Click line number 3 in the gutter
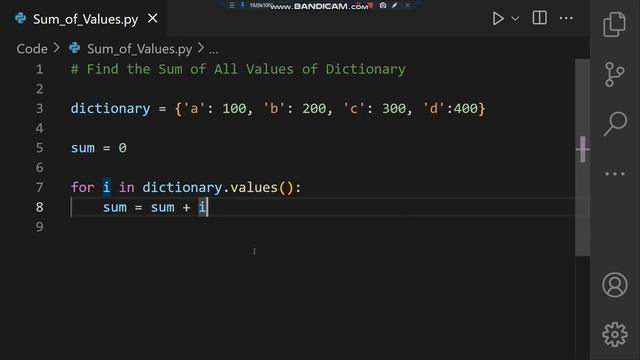This screenshot has height=360, width=640. point(40,109)
